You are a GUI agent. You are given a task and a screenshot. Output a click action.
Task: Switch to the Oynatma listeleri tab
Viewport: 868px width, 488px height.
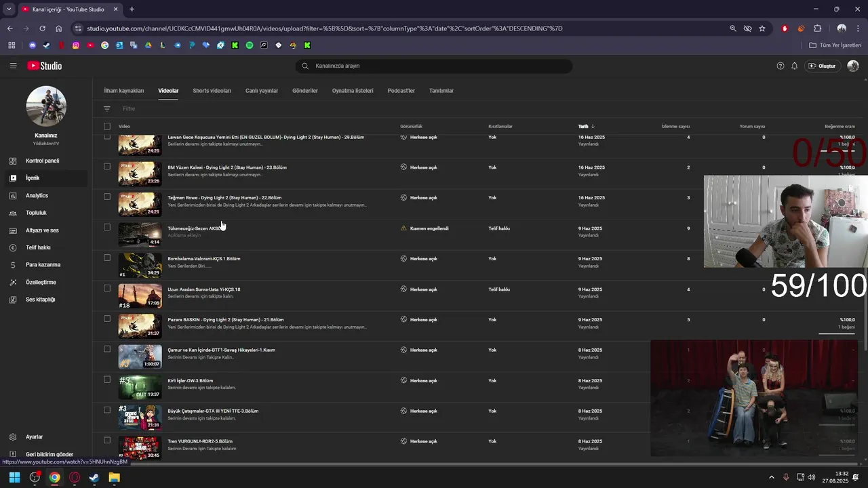coord(353,91)
